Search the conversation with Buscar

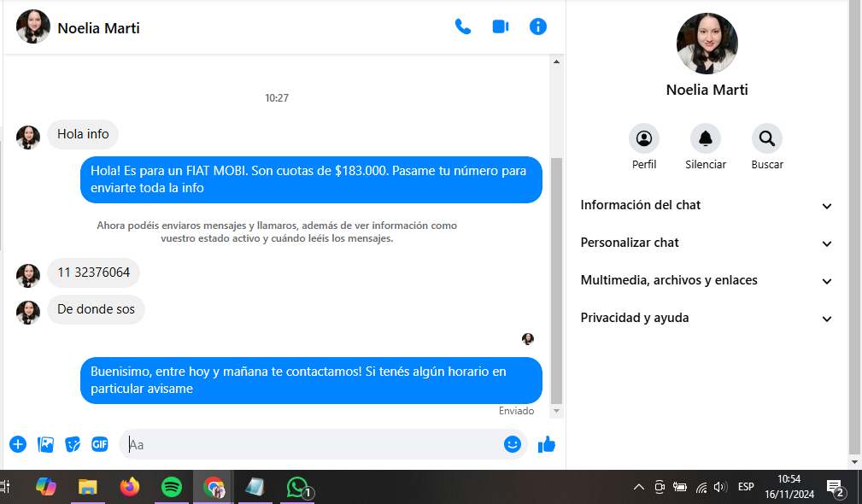[767, 138]
